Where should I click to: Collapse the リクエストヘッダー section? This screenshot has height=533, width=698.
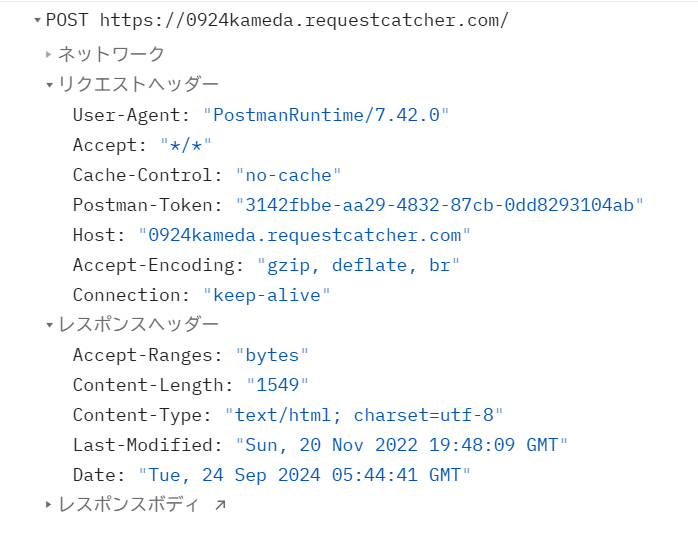coord(49,85)
